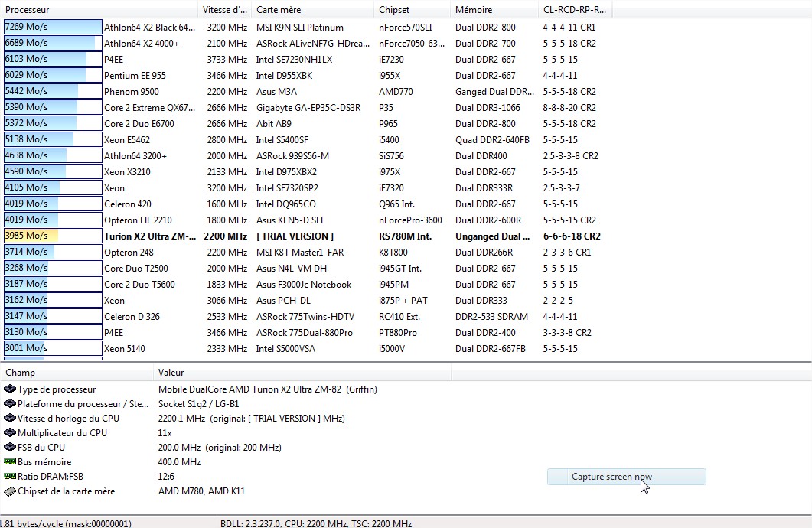812x528 pixels.
Task: Click the 2200.1 MHz clock speed value
Action: pyautogui.click(x=251, y=419)
